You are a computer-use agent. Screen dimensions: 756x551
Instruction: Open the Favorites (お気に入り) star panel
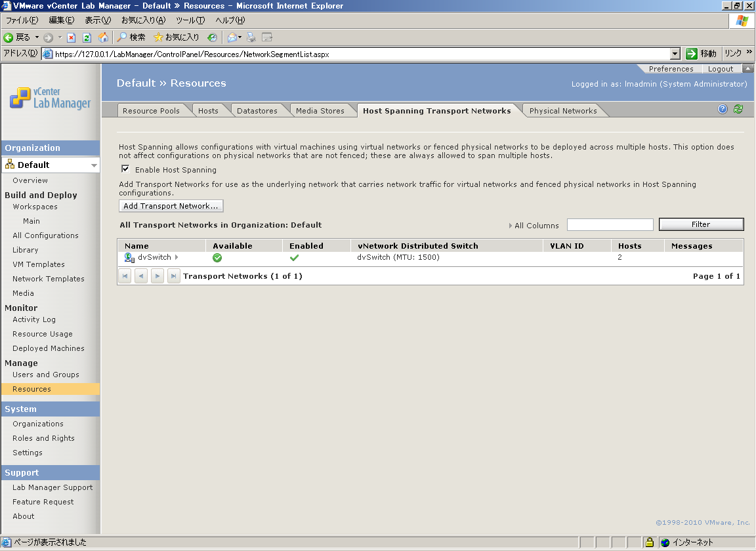coord(176,37)
